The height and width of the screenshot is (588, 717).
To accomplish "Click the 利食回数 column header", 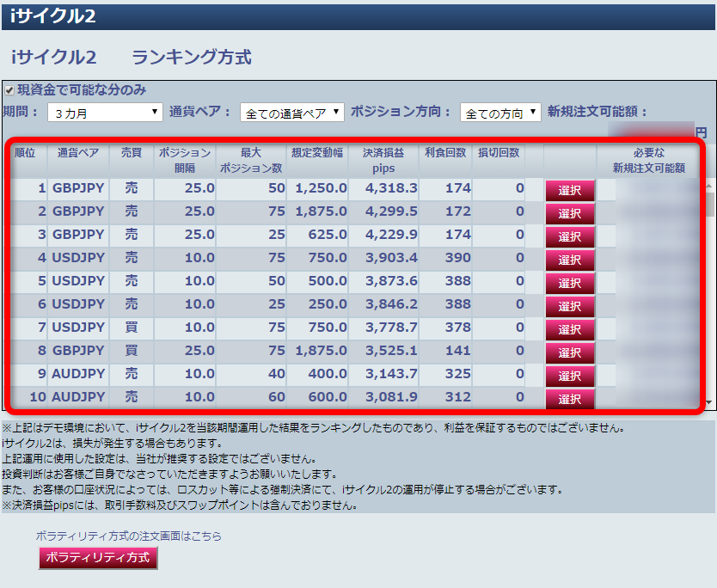I will 445,153.
